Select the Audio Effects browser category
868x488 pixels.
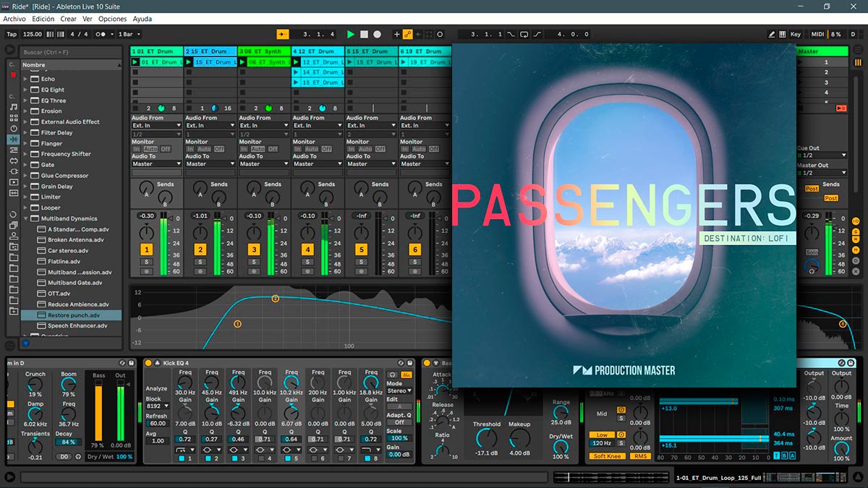[x=12, y=140]
